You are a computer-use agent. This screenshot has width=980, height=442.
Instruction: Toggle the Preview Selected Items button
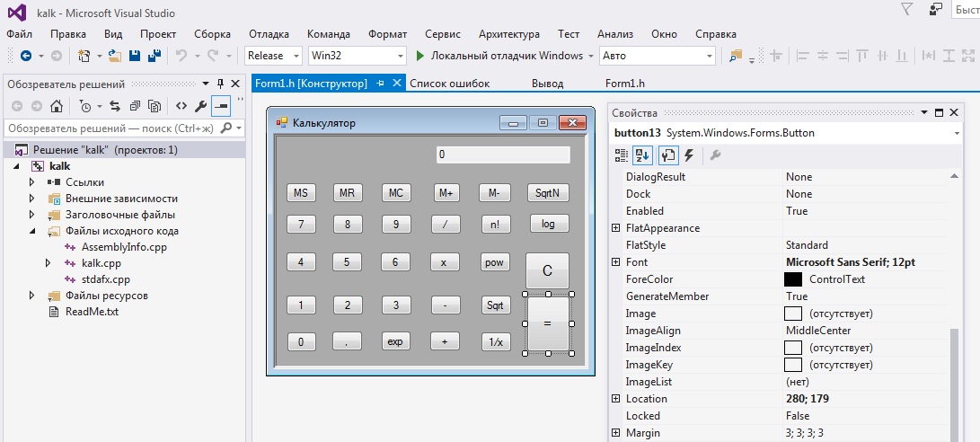(221, 106)
